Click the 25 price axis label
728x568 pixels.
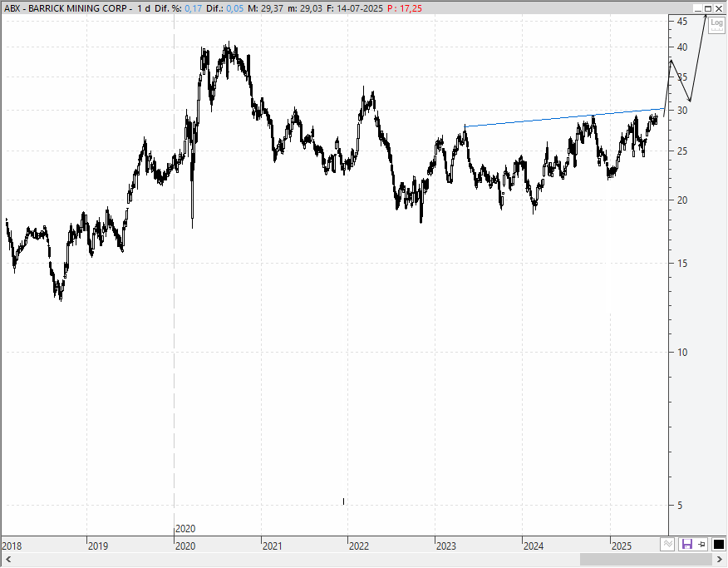click(682, 151)
